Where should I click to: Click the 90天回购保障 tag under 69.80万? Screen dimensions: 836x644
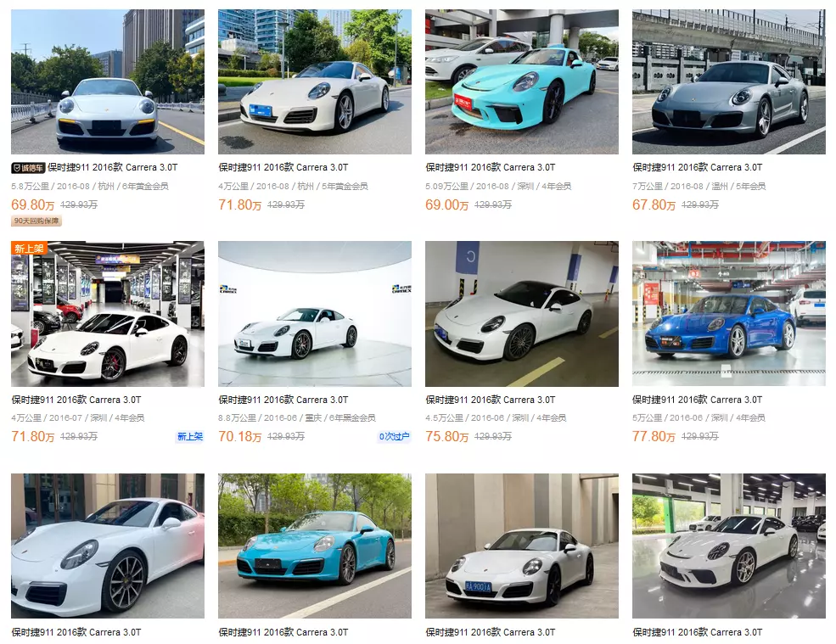point(36,221)
